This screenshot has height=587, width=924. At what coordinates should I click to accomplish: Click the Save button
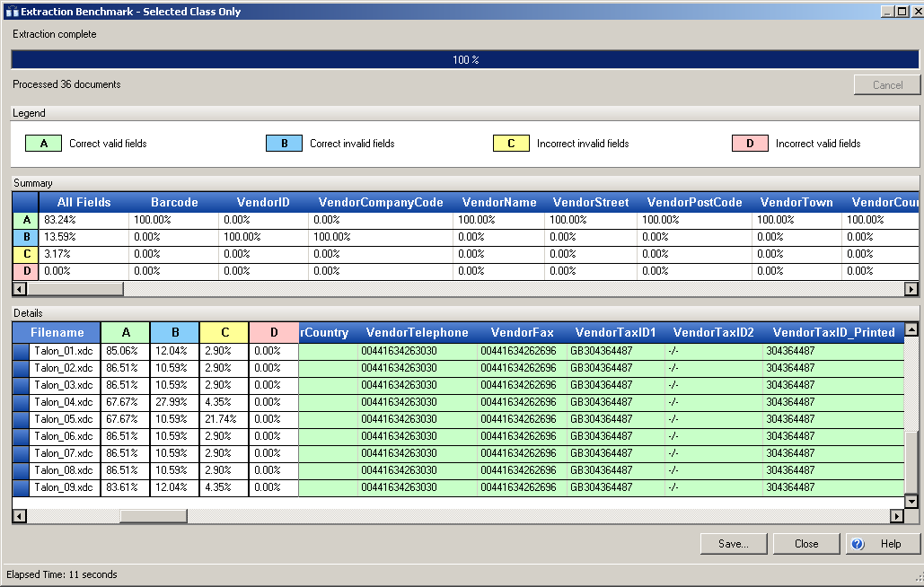click(x=733, y=544)
